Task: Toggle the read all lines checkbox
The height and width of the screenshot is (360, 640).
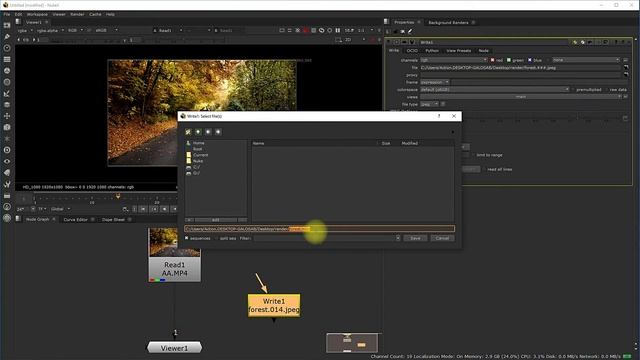Action: (x=484, y=169)
